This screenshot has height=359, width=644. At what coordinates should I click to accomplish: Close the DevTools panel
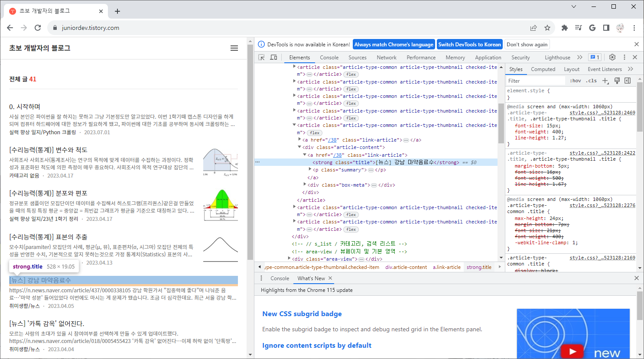[635, 57]
